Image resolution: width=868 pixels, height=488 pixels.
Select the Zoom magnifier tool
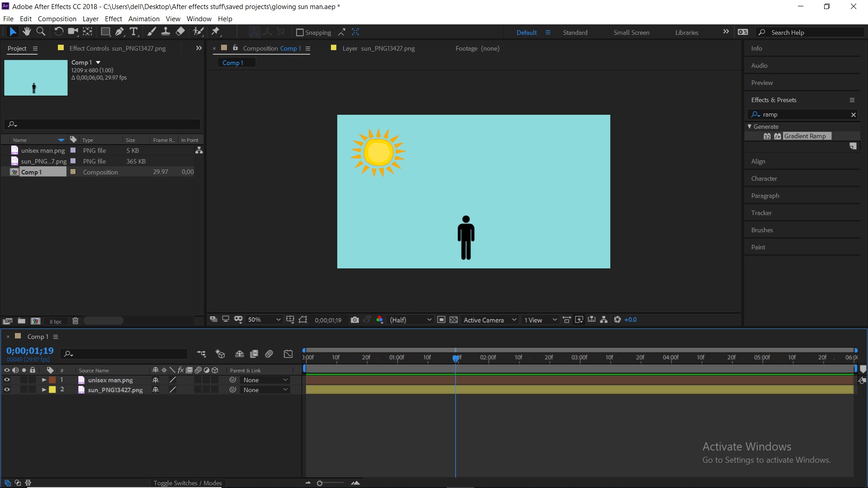[x=41, y=32]
